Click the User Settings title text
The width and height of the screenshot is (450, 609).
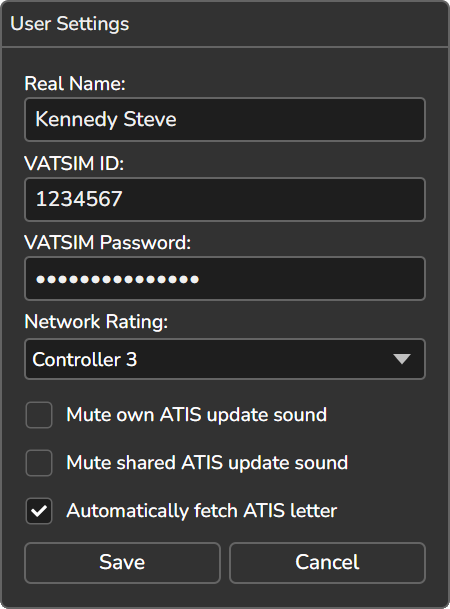70,24
